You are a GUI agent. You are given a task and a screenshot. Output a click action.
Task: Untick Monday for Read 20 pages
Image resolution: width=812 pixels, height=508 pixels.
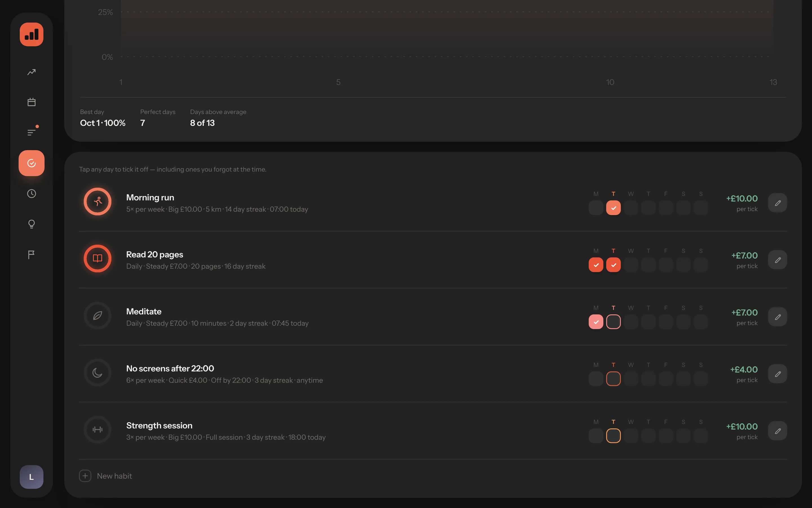(x=596, y=265)
